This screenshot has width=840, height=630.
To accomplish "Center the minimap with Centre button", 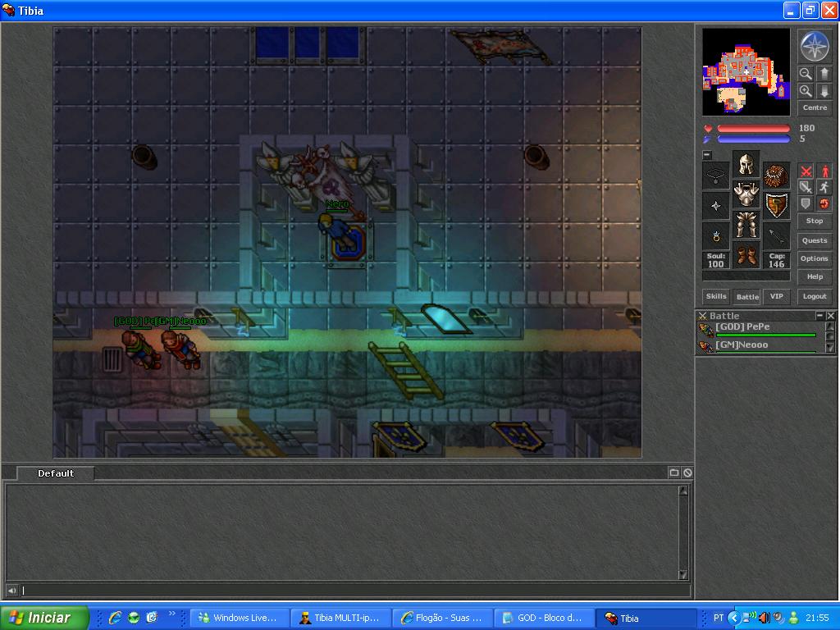I will tap(815, 107).
